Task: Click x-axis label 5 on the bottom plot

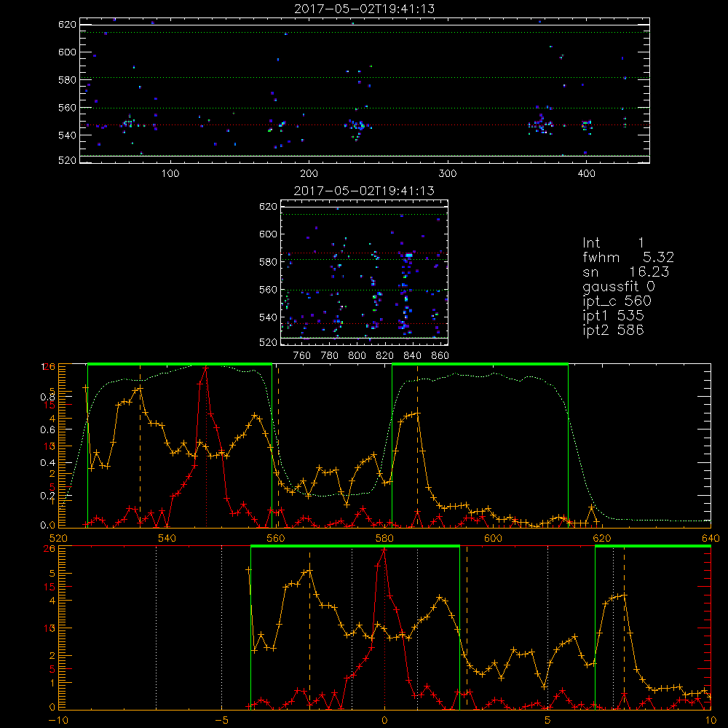Action: click(x=548, y=721)
